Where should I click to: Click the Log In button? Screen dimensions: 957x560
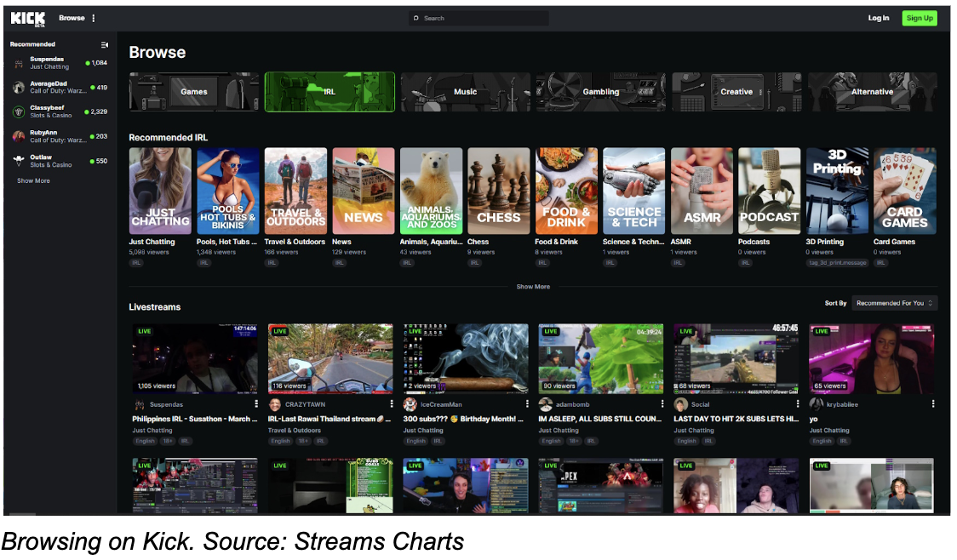tap(879, 19)
